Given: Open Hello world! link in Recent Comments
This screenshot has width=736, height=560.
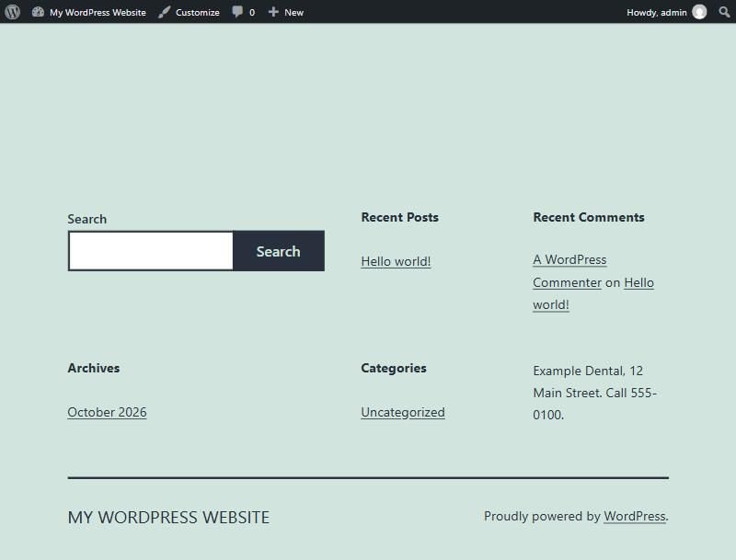Looking at the screenshot, I should pos(593,293).
